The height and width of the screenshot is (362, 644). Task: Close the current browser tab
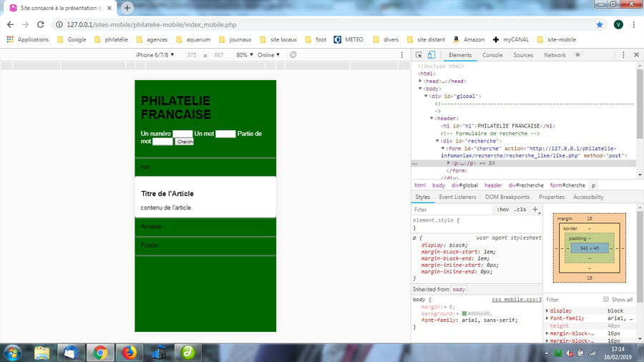coord(109,8)
